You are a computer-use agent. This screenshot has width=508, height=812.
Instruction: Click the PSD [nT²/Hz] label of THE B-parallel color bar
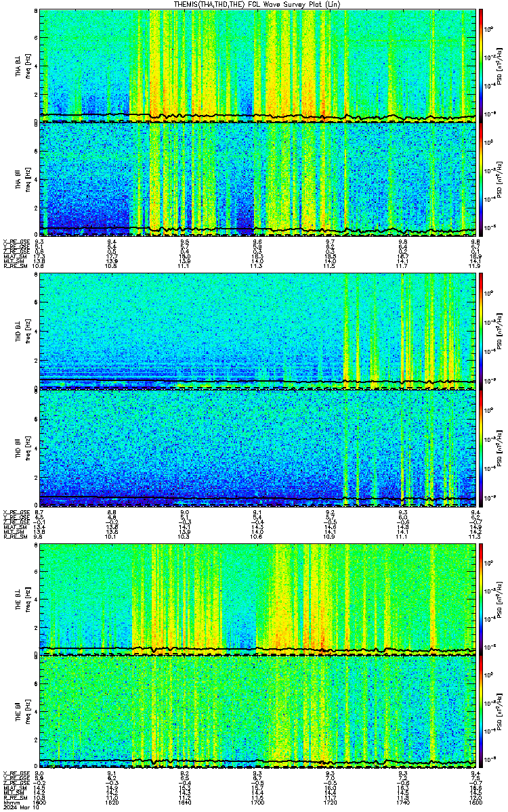click(x=499, y=712)
